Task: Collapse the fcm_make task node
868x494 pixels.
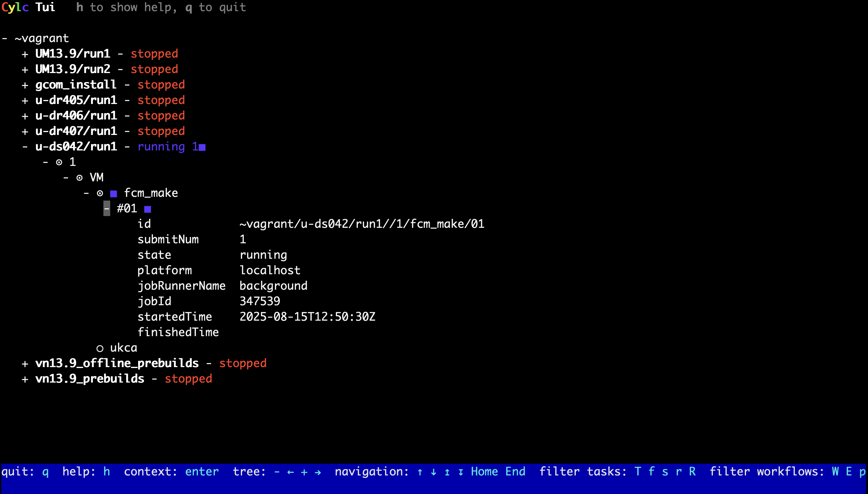Action: pyautogui.click(x=86, y=193)
